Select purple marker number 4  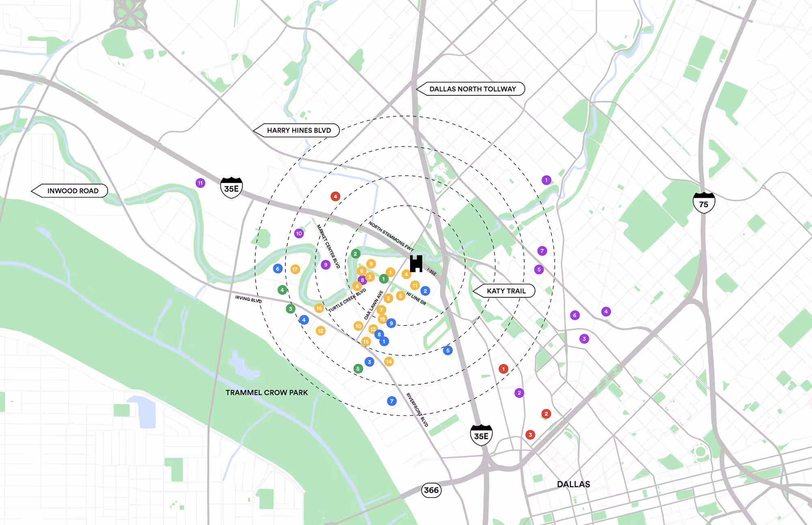coord(606,312)
